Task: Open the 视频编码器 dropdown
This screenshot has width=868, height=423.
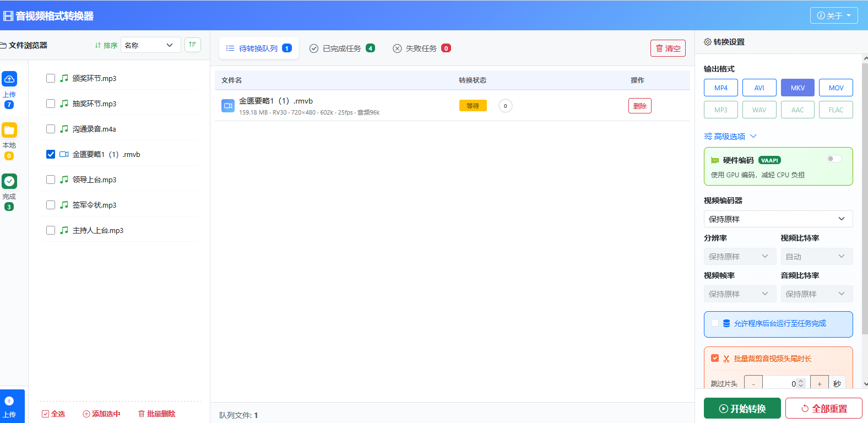Action: coord(778,219)
